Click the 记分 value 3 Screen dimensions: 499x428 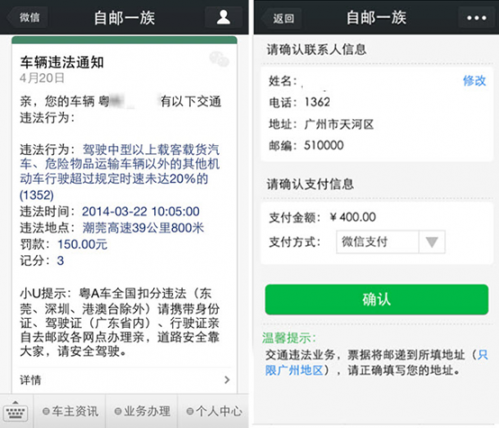[x=60, y=261]
